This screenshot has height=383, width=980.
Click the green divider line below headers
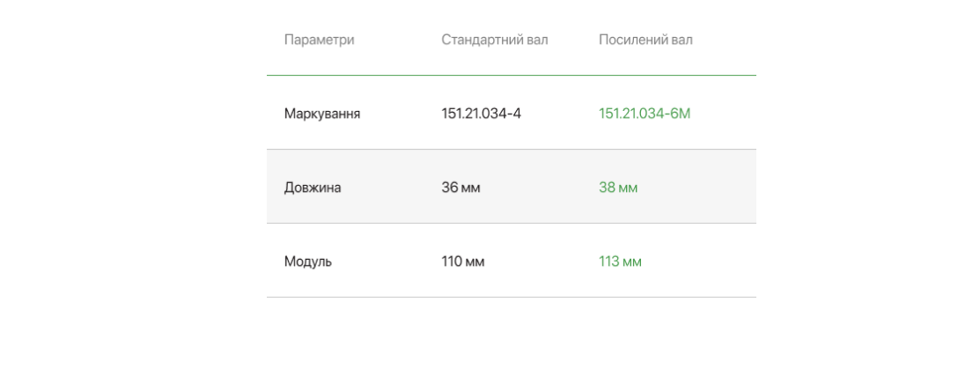point(512,75)
